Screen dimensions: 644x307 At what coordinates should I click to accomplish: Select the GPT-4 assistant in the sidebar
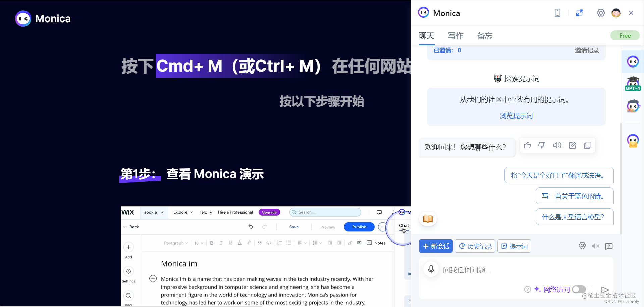coord(633,84)
